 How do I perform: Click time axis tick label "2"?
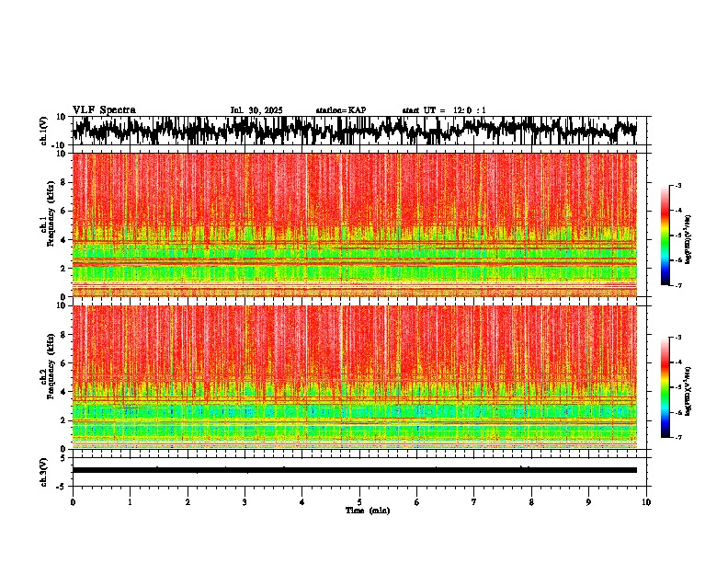click(188, 502)
